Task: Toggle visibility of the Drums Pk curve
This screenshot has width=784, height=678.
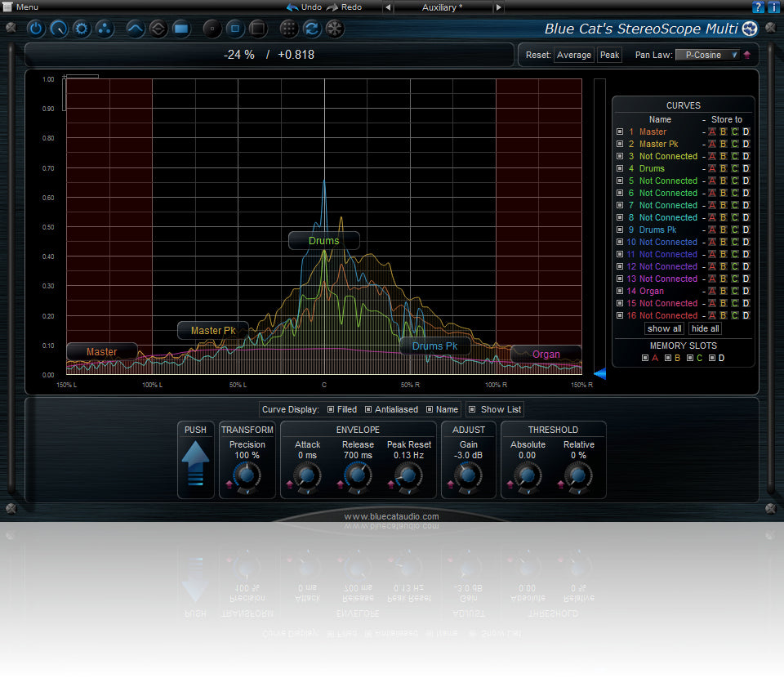Action: (620, 230)
